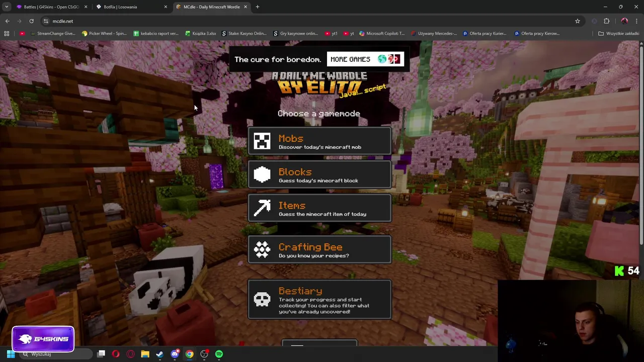Launch Opera GX from the taskbar

tap(130, 354)
